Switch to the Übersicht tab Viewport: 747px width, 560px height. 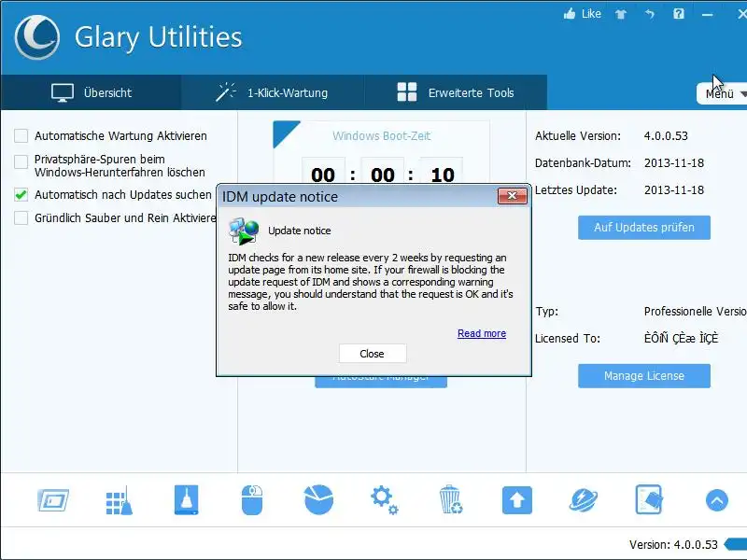click(91, 92)
